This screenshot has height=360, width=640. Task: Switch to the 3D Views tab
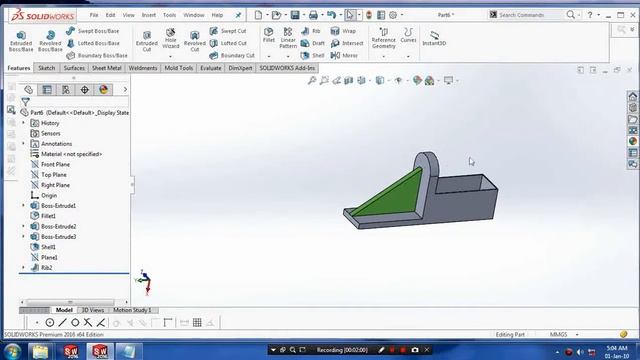[x=93, y=310]
